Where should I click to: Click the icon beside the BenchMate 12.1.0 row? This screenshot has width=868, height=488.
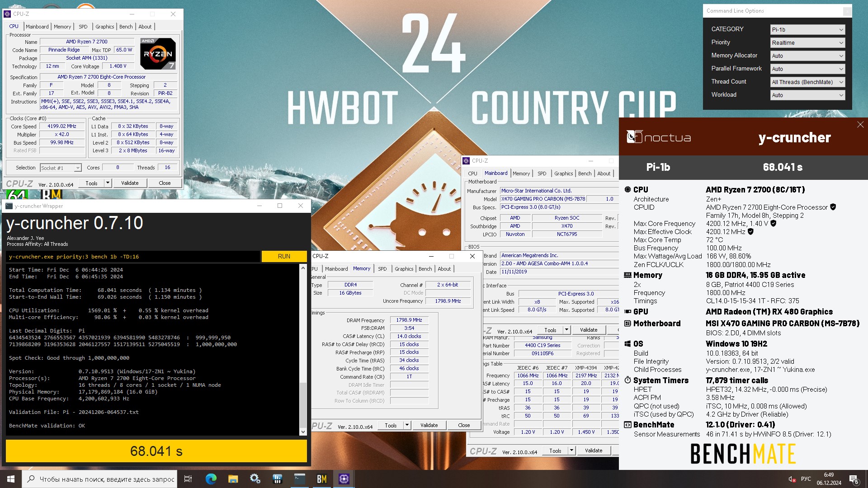pyautogui.click(x=627, y=425)
